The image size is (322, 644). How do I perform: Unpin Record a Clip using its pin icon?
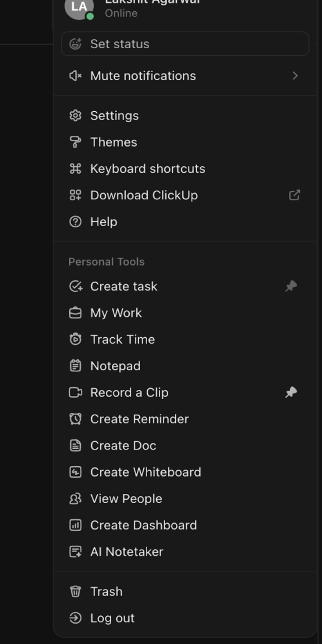point(291,392)
